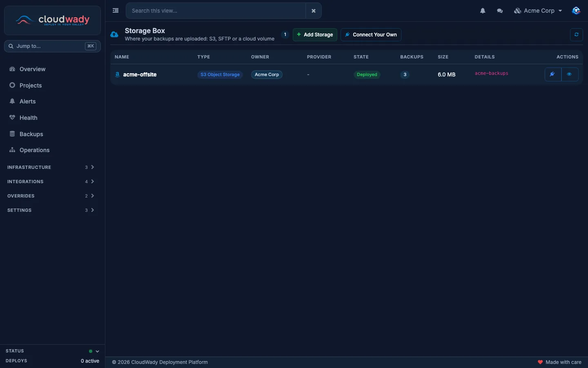Click the CloudWady logo

click(52, 20)
